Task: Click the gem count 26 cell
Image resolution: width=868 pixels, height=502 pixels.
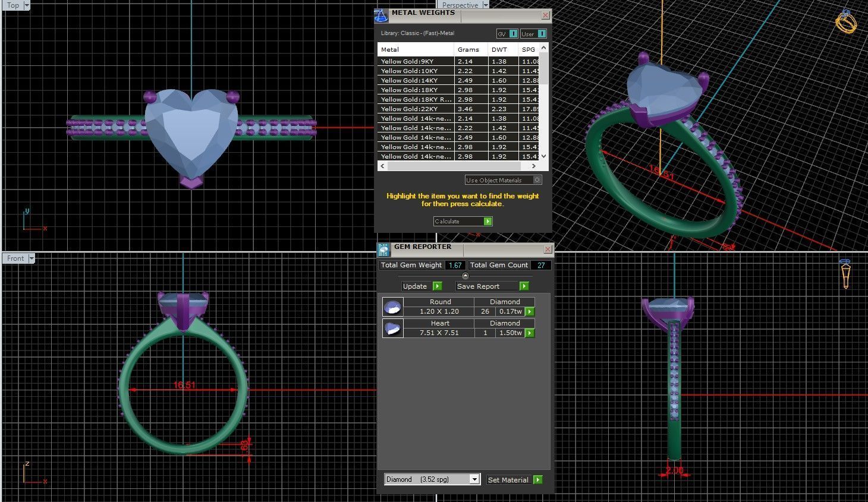Action: 485,312
